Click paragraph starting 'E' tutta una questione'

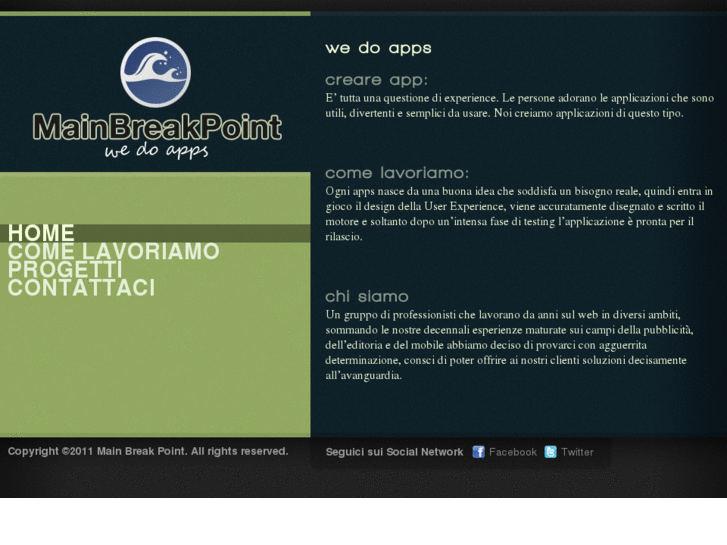coord(520,106)
